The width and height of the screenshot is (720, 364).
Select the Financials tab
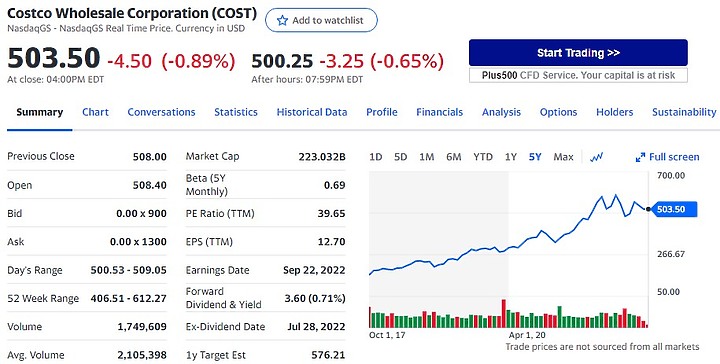(439, 112)
